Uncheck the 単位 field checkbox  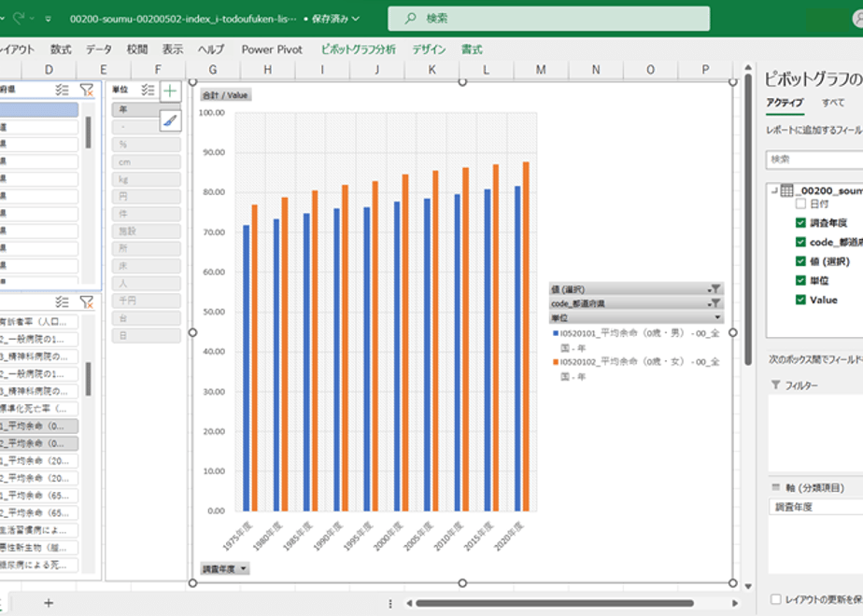(x=800, y=281)
